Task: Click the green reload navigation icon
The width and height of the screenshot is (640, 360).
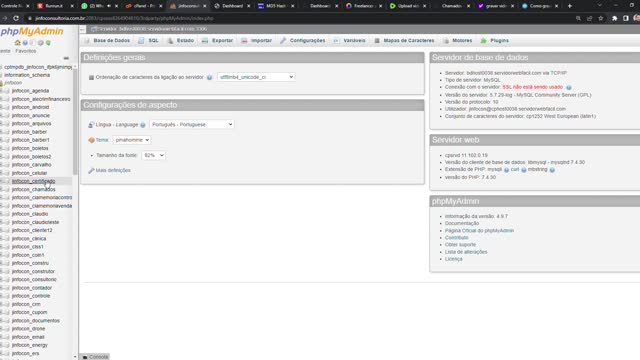Action: click(x=48, y=42)
